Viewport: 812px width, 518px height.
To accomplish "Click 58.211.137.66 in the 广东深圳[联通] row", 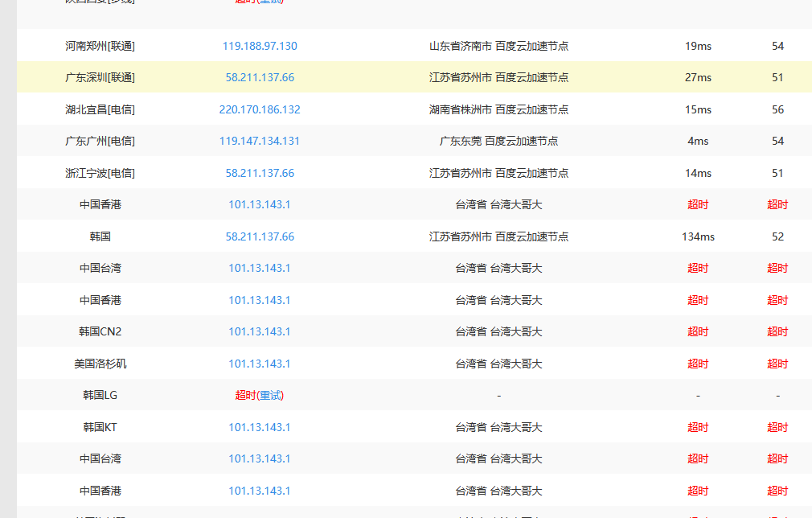I will 260,77.
